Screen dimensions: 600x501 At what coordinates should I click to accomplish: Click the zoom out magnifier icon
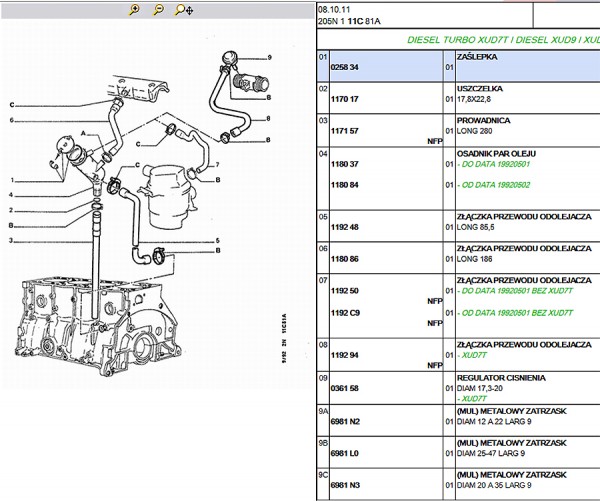tap(158, 10)
